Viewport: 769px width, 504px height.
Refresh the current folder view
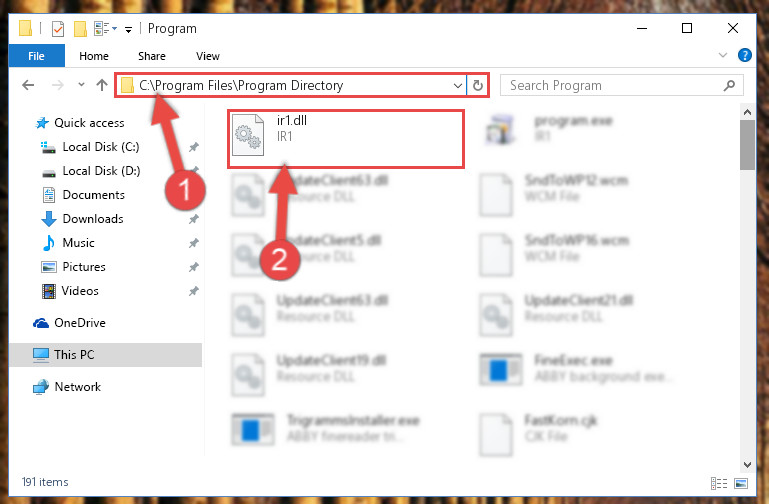pos(478,85)
